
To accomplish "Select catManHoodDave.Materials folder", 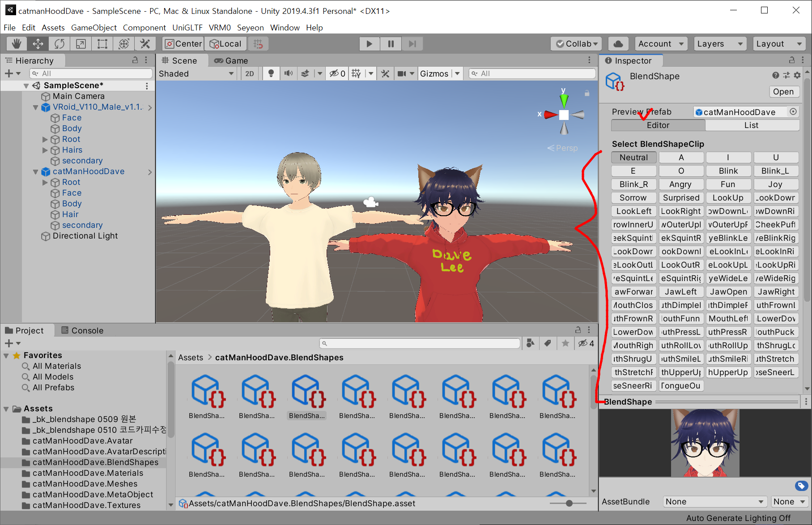I will 88,473.
